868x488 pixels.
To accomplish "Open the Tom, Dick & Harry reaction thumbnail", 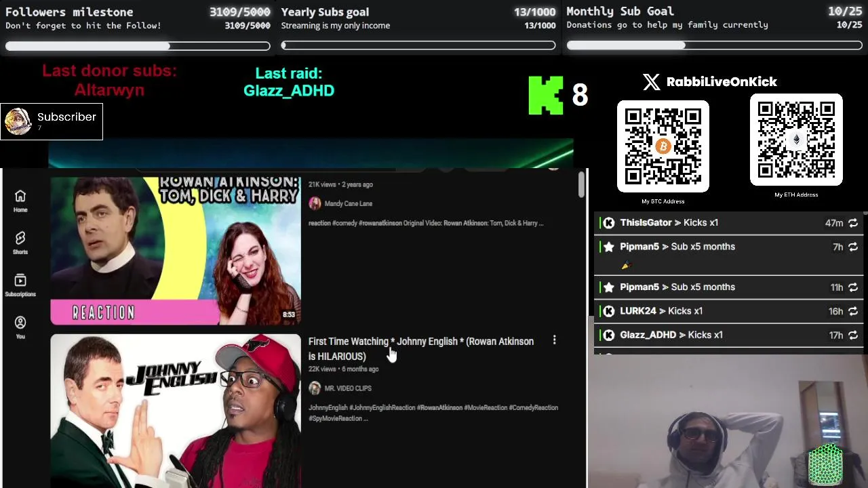I will pos(176,251).
